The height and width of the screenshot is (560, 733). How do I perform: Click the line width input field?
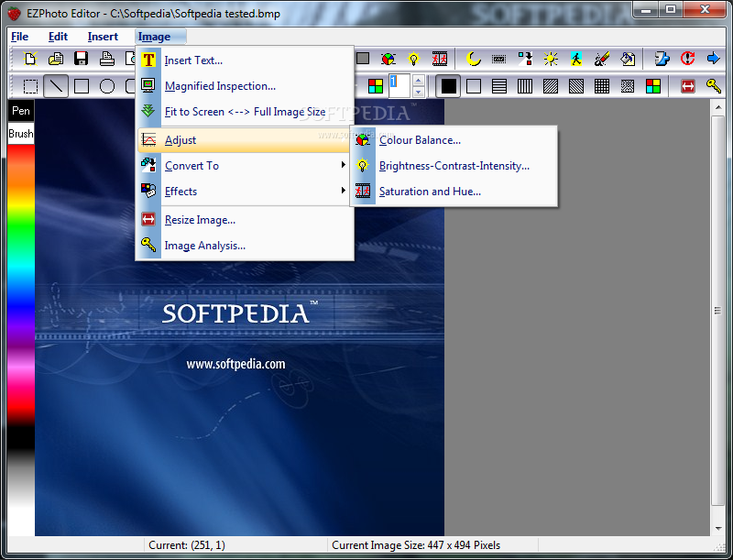click(x=399, y=86)
